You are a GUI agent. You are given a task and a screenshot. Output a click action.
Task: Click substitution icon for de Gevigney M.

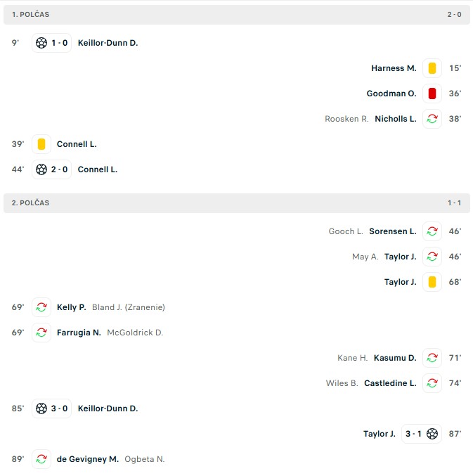[41, 459]
